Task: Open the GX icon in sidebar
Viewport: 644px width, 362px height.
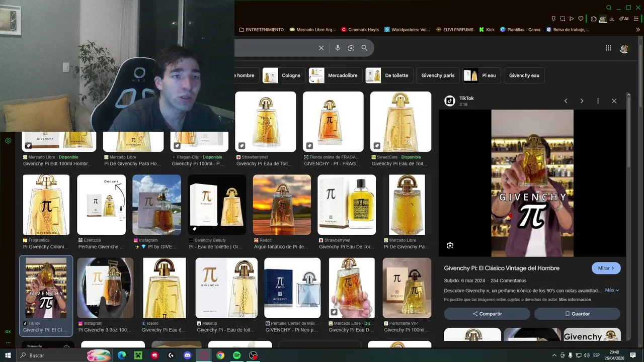Action: [8, 331]
